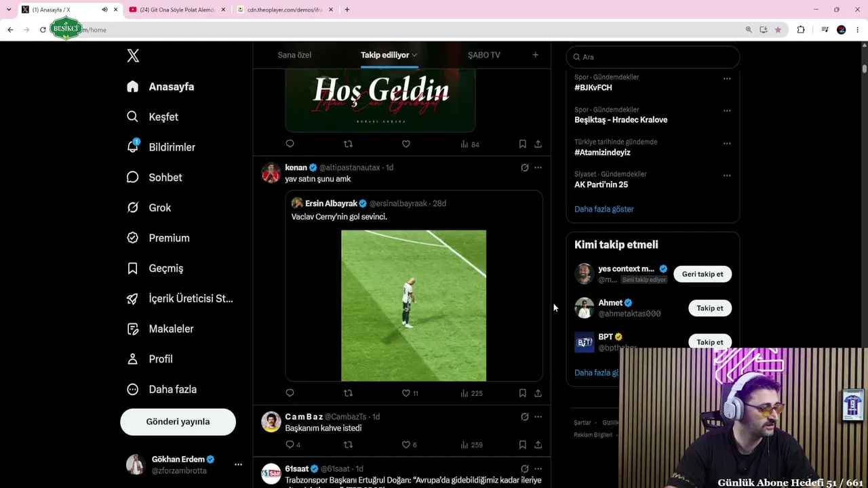Follow back yes context with Geri takip et
The image size is (868, 488).
click(703, 274)
